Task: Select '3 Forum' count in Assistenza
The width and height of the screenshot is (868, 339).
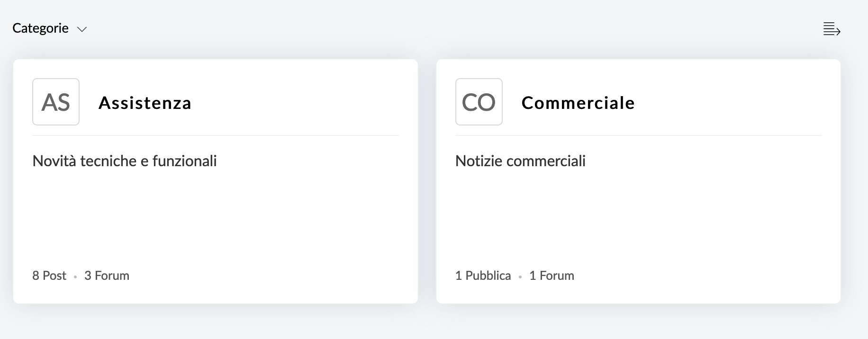Action: pos(107,276)
